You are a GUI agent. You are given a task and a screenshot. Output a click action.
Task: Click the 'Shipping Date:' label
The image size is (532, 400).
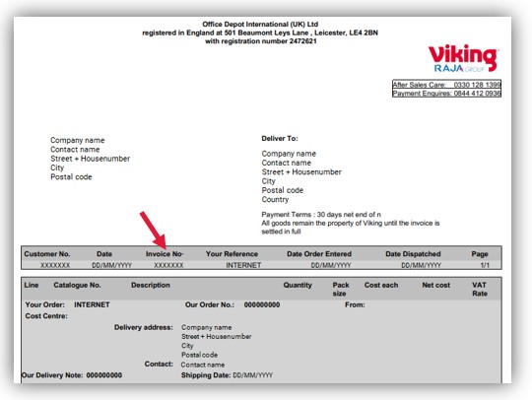(206, 375)
